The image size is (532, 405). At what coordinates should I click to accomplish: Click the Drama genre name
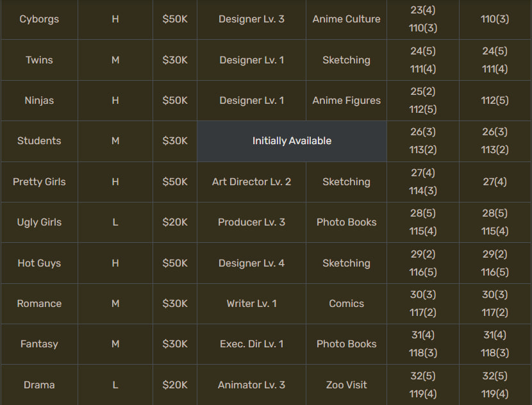[39, 385]
